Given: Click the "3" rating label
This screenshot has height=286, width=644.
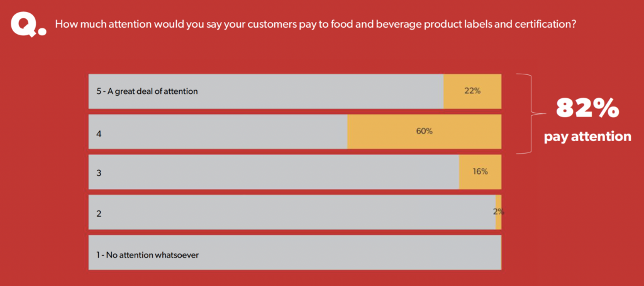Looking at the screenshot, I should pyautogui.click(x=99, y=173).
